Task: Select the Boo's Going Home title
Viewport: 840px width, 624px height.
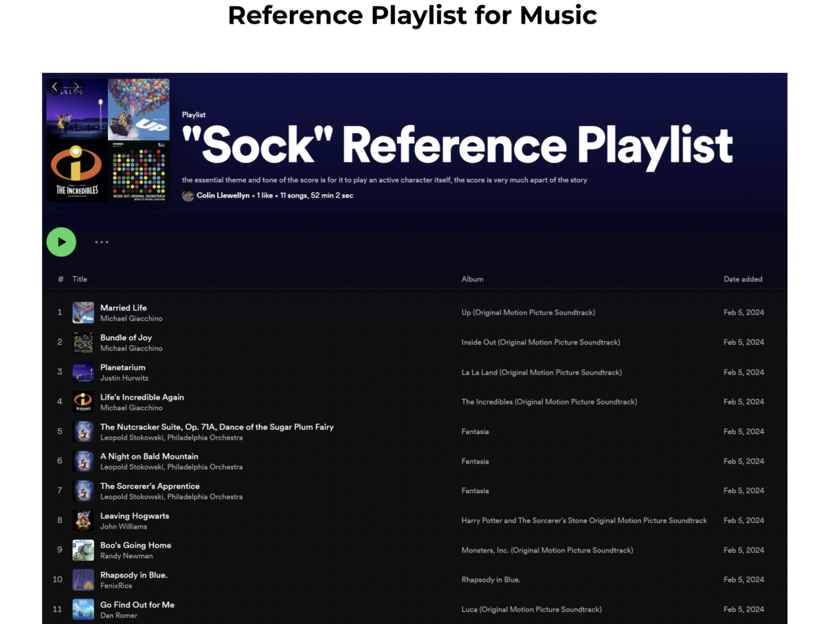Action: [136, 545]
